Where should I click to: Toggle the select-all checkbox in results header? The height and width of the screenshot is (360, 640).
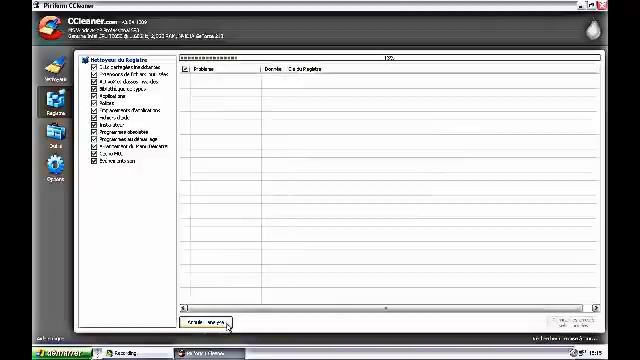click(185, 69)
